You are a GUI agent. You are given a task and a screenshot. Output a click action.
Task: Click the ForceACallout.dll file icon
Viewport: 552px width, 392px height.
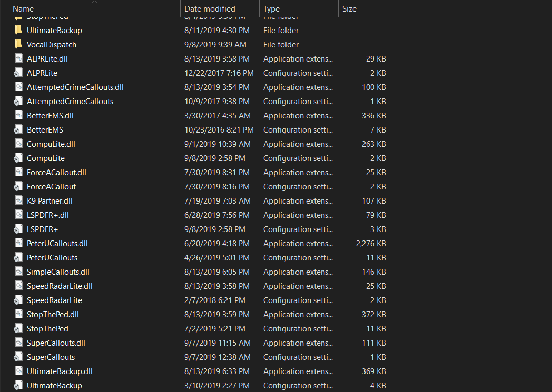coord(18,172)
